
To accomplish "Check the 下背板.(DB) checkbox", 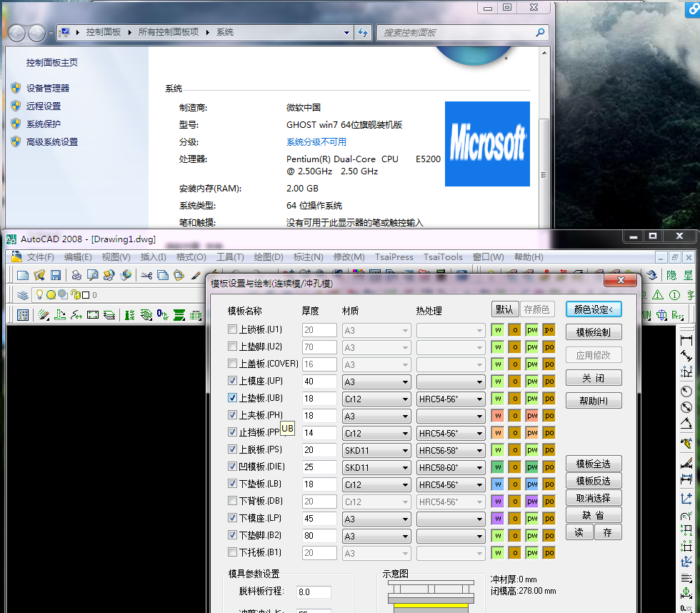I will coord(232,501).
